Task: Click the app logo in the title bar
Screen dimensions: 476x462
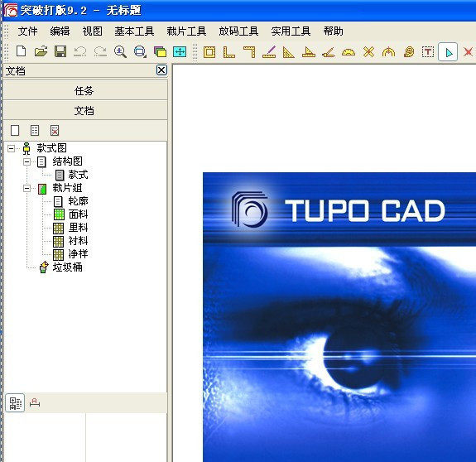Action: click(x=10, y=10)
